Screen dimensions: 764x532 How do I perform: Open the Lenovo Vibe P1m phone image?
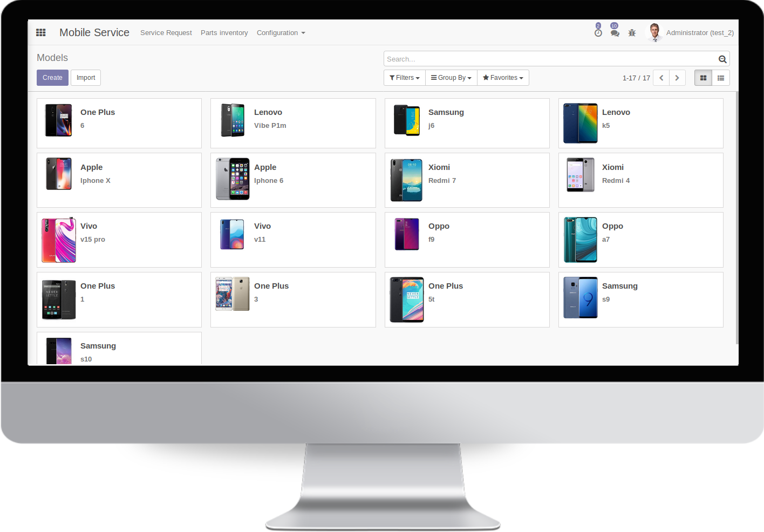click(233, 120)
